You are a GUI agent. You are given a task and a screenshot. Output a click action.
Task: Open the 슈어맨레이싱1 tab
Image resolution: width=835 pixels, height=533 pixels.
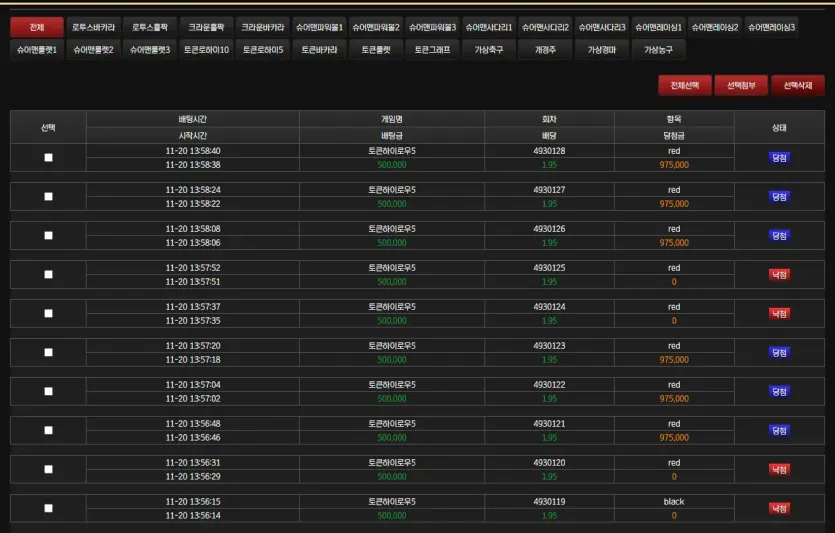pos(658,27)
